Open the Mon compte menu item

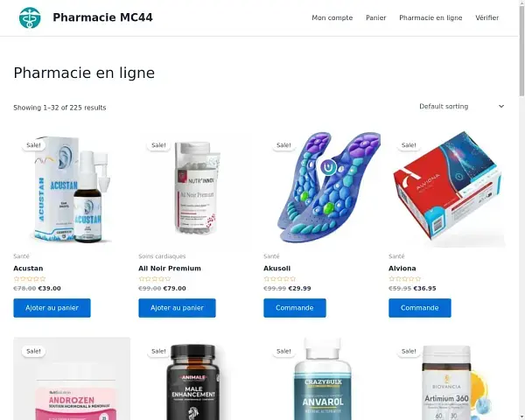pos(332,17)
